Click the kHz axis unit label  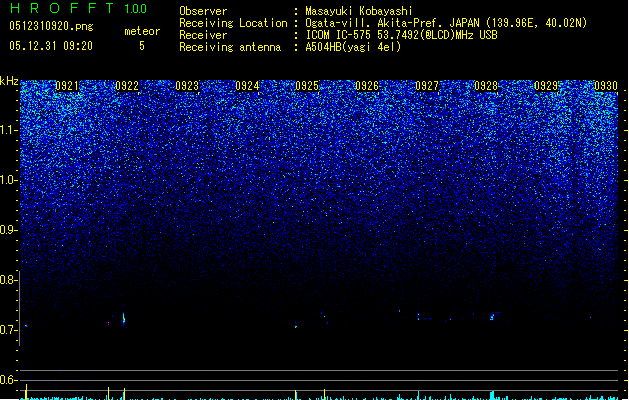9,81
